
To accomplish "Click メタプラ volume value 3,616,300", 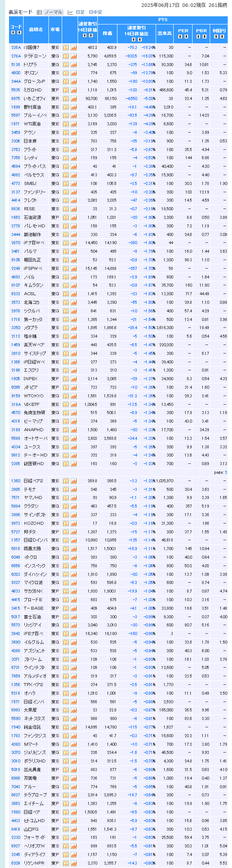I will click(x=165, y=328).
